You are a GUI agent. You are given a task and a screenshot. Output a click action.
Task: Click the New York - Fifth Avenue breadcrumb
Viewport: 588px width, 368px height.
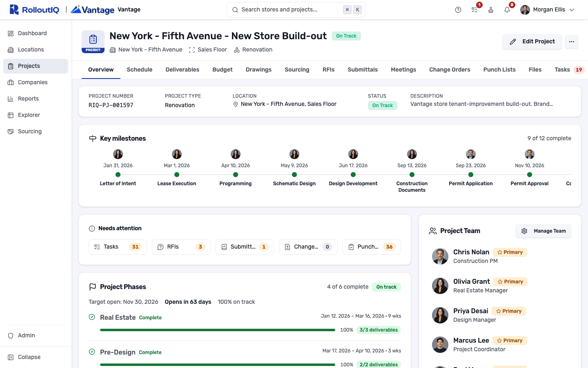point(146,49)
